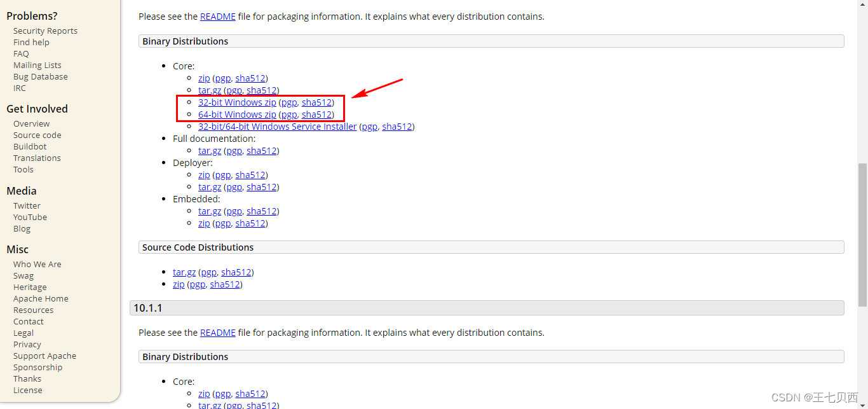Open the Resources sidebar link
This screenshot has height=409, width=868.
tap(33, 310)
